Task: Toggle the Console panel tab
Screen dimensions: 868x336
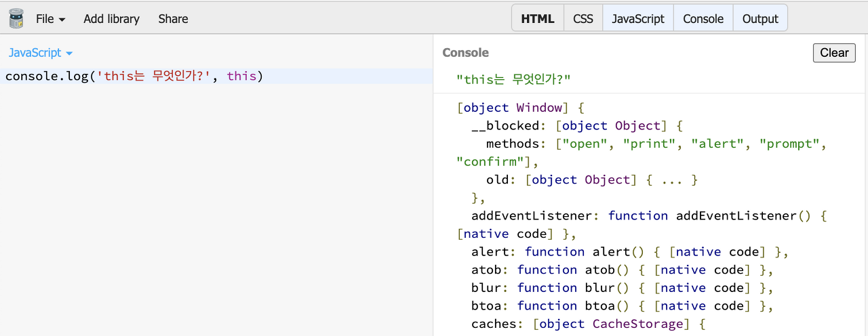Action: tap(703, 18)
